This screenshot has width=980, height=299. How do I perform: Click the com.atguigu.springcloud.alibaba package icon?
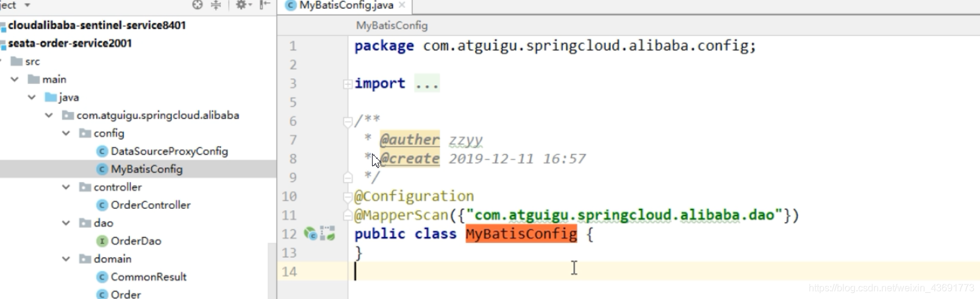click(68, 115)
